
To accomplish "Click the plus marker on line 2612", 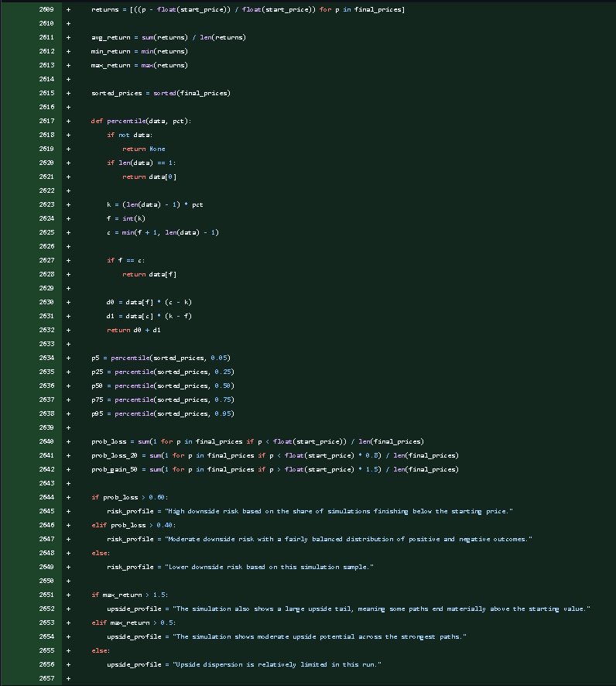I will tap(68, 51).
